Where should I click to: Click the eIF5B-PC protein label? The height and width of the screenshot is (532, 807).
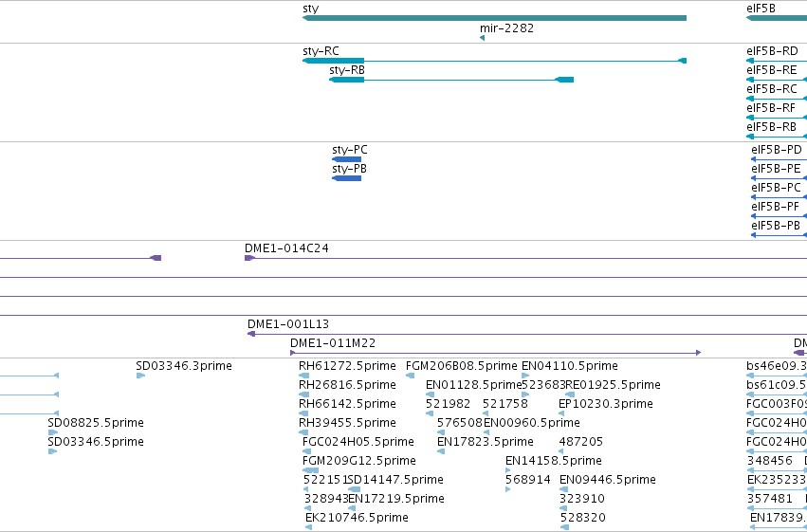776,188
